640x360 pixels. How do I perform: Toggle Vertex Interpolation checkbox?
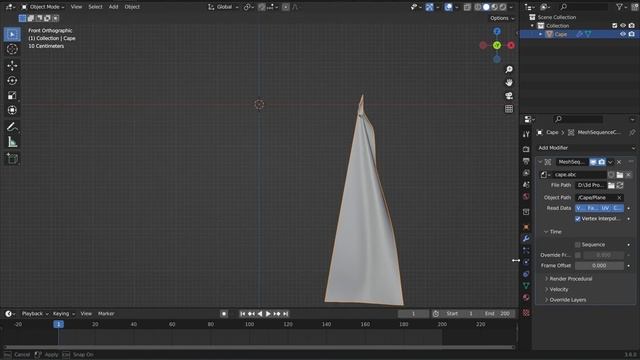click(x=578, y=219)
